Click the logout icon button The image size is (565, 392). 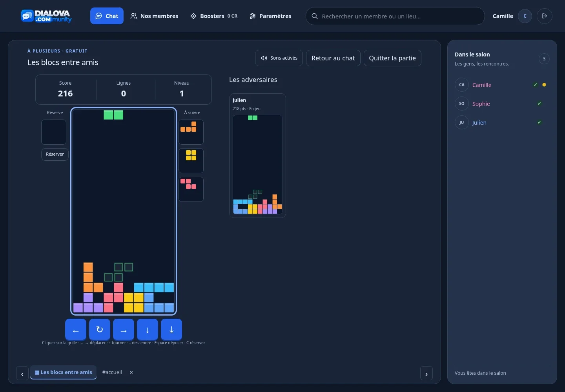[545, 16]
